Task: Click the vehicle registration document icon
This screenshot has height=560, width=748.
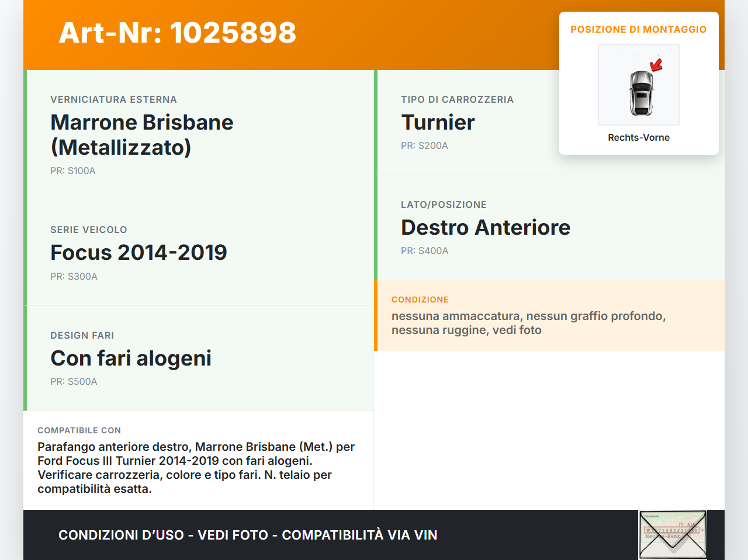Action: click(x=673, y=534)
